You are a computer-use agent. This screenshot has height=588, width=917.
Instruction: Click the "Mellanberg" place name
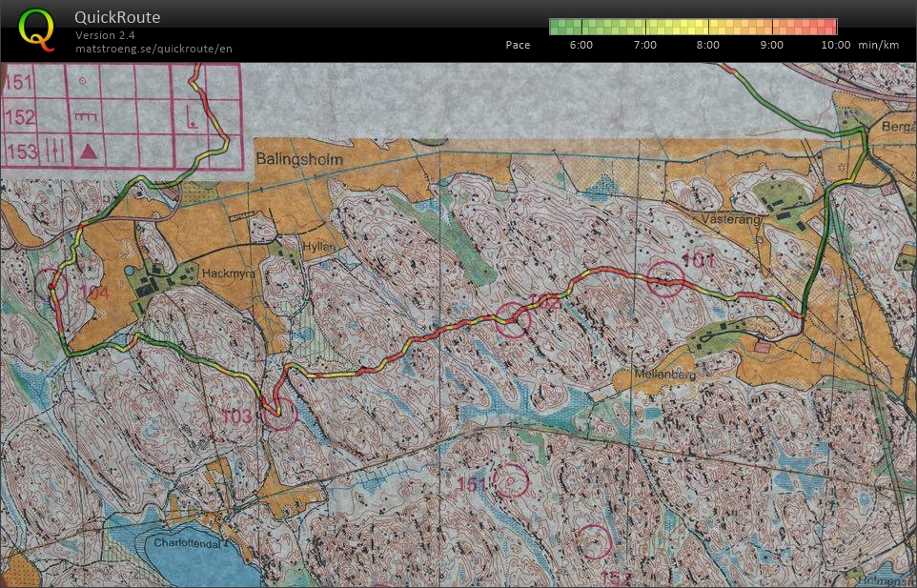pyautogui.click(x=665, y=375)
